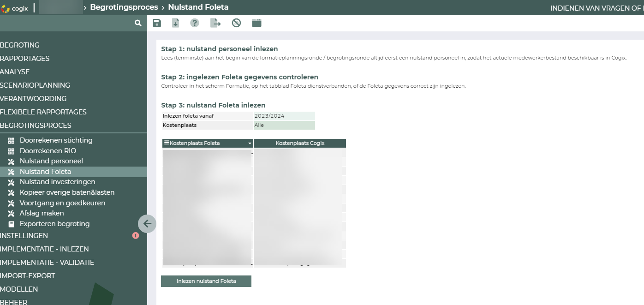
Task: Click the download document toolbar icon
Action: [175, 23]
